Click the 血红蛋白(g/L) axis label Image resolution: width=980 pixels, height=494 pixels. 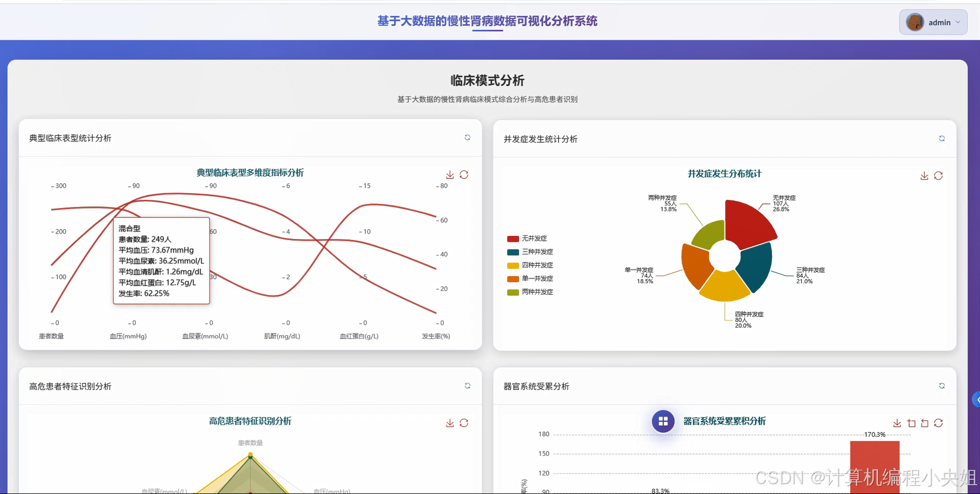coord(359,336)
